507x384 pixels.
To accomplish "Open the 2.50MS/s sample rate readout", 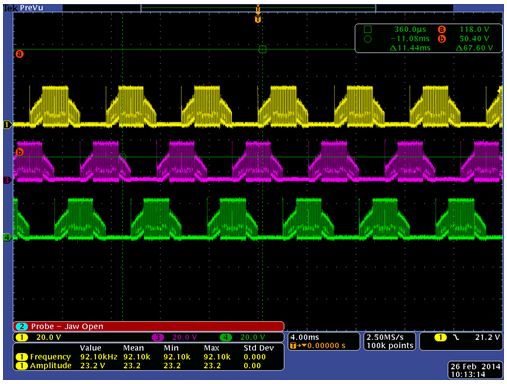I will click(x=390, y=341).
